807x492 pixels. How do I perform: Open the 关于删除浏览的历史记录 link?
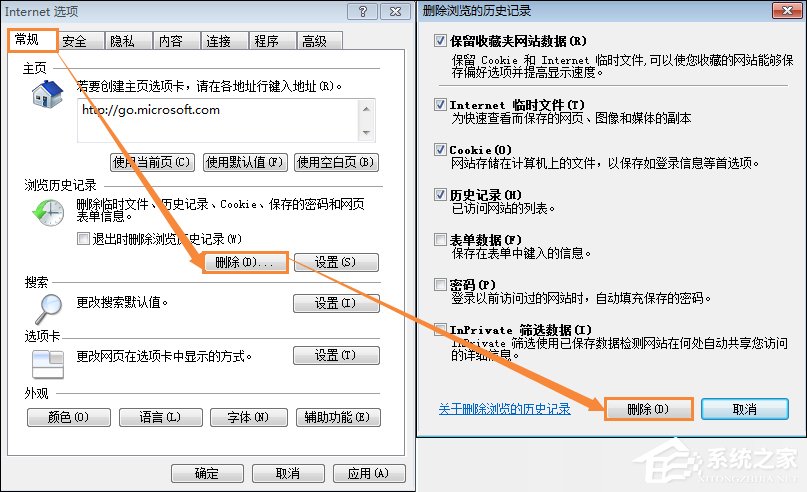[504, 409]
